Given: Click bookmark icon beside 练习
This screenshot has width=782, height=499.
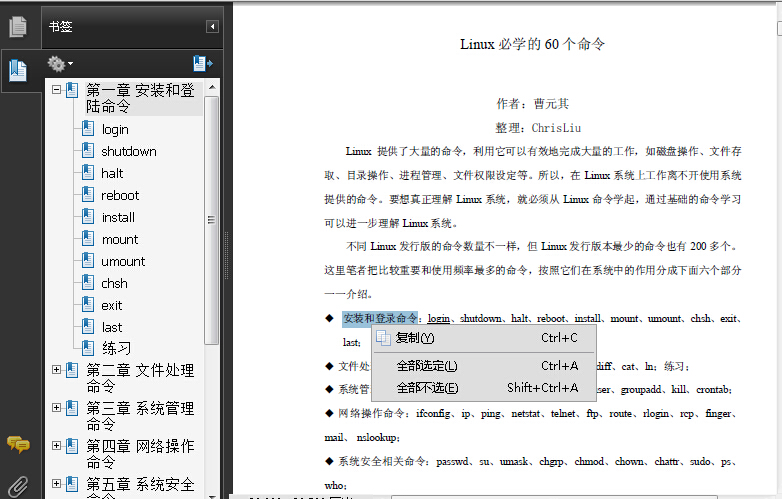Looking at the screenshot, I should pyautogui.click(x=88, y=348).
